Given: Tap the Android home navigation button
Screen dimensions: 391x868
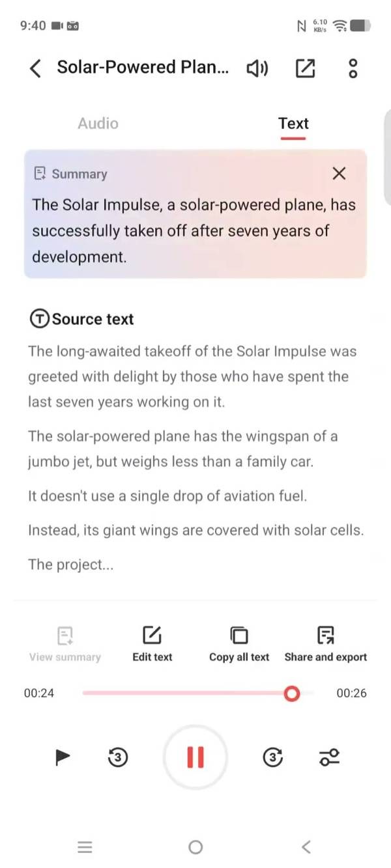Looking at the screenshot, I should pos(195,847).
